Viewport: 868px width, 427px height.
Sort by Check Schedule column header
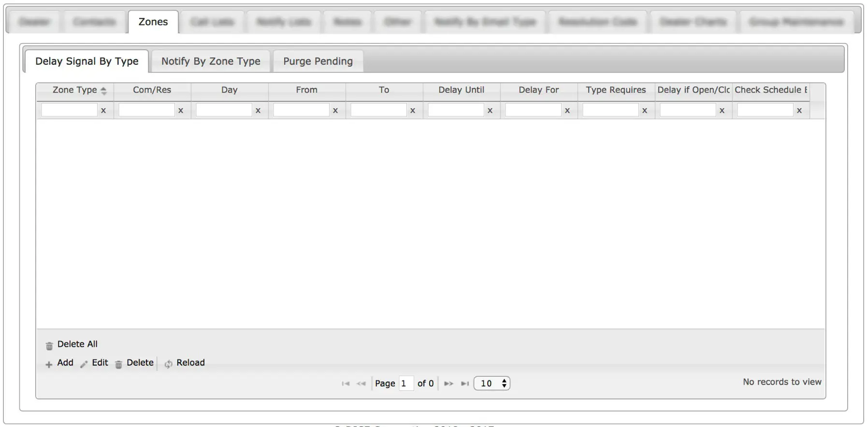(771, 90)
